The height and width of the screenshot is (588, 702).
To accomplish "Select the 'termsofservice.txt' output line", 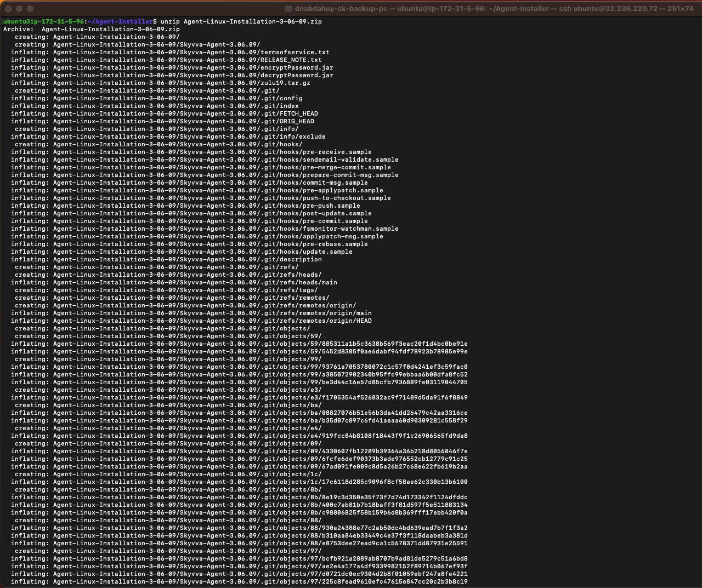I will point(170,52).
